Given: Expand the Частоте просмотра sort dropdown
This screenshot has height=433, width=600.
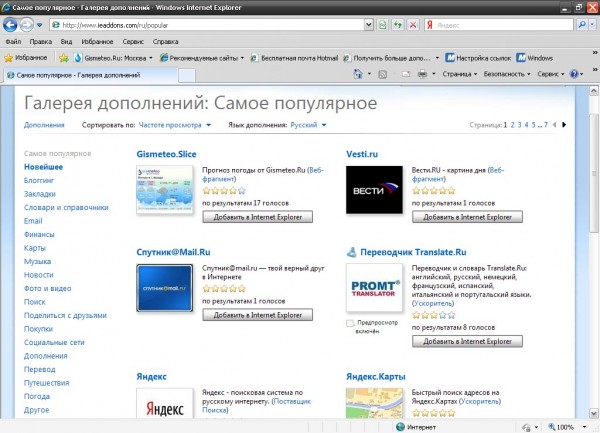Looking at the screenshot, I should 174,125.
